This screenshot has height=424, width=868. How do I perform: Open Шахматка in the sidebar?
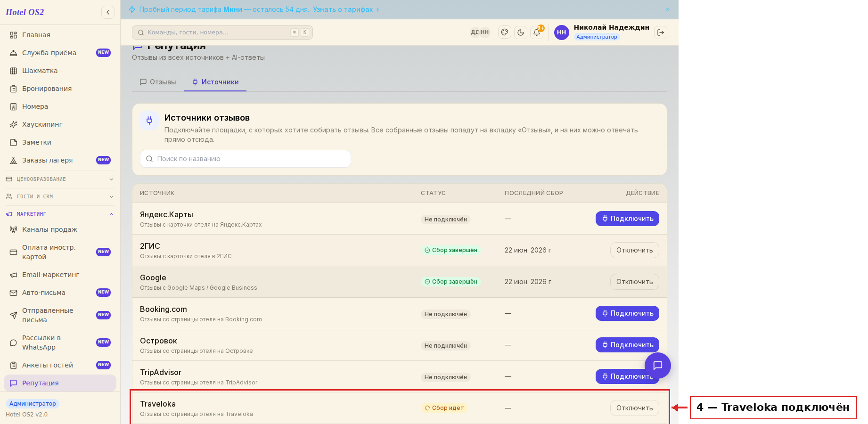click(x=60, y=71)
